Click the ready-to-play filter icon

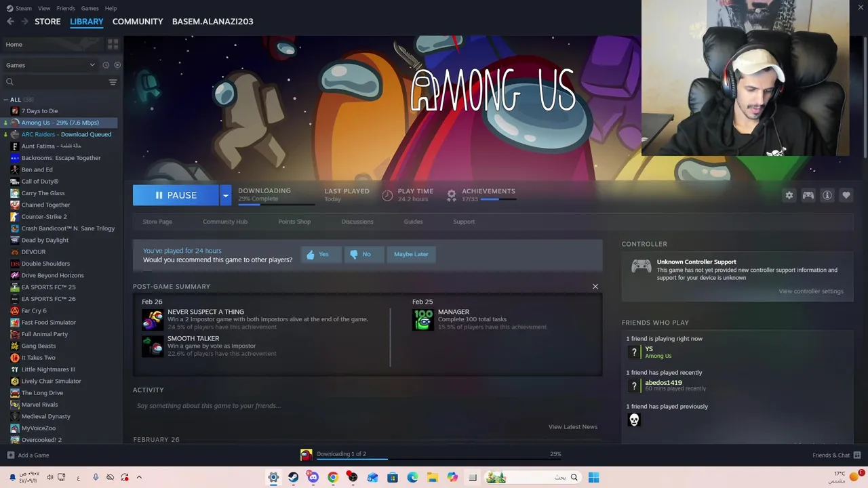[117, 65]
